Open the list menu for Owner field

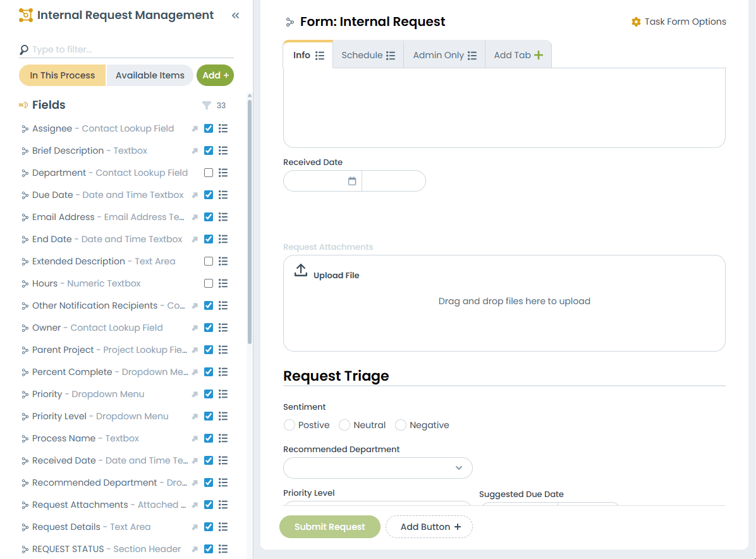223,328
